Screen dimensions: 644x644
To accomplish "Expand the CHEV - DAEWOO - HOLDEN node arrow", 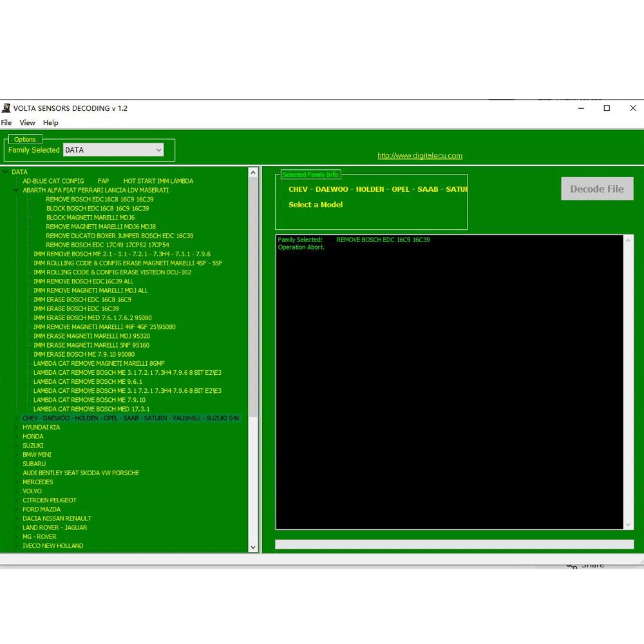I will (17, 418).
